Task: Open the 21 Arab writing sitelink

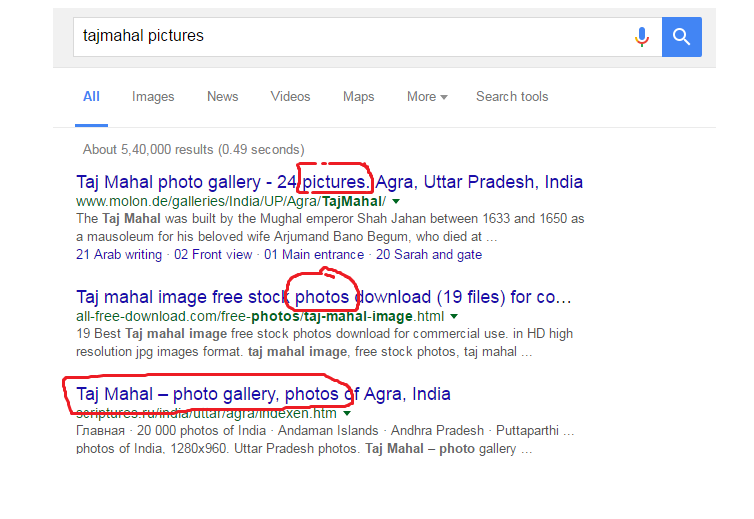Action: pos(119,255)
